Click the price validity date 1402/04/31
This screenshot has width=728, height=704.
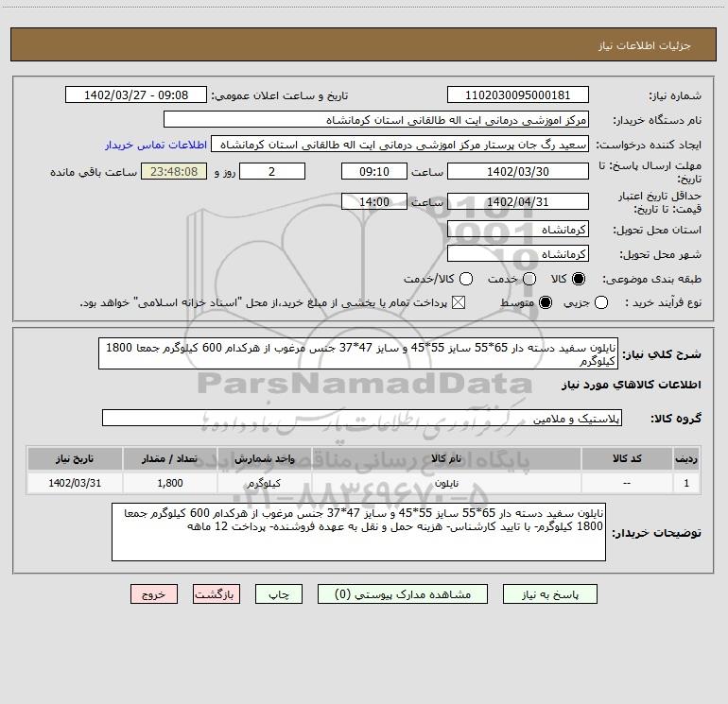tap(518, 201)
